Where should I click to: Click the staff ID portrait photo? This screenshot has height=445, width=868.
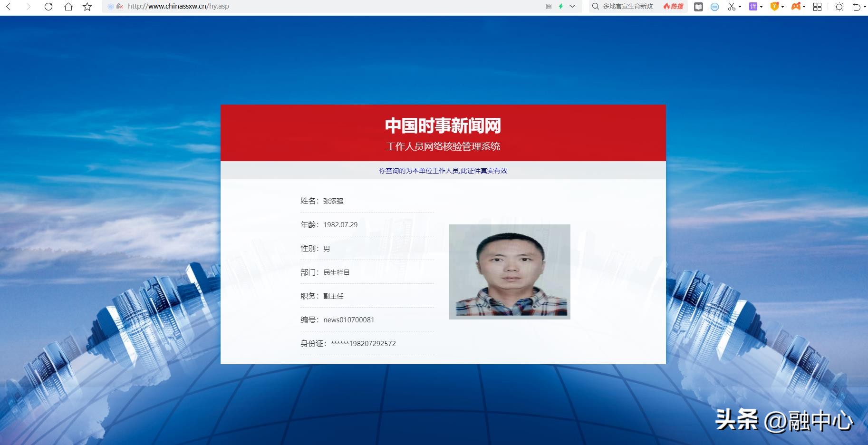coord(510,271)
